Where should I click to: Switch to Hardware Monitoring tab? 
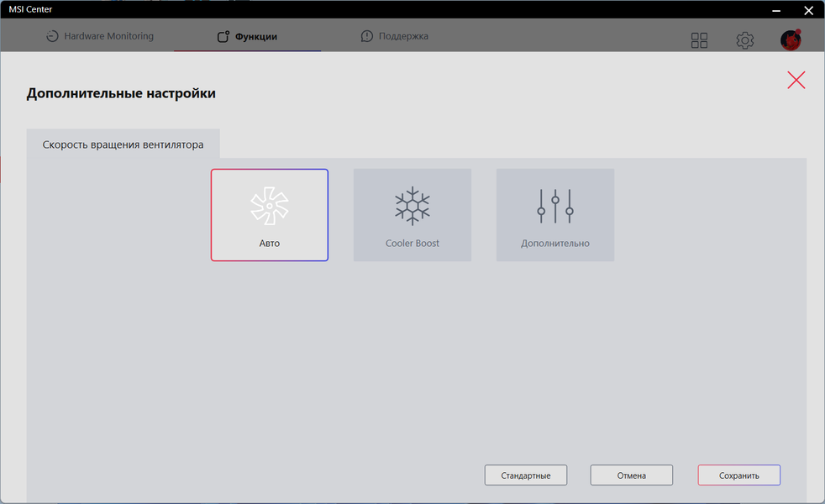point(100,36)
